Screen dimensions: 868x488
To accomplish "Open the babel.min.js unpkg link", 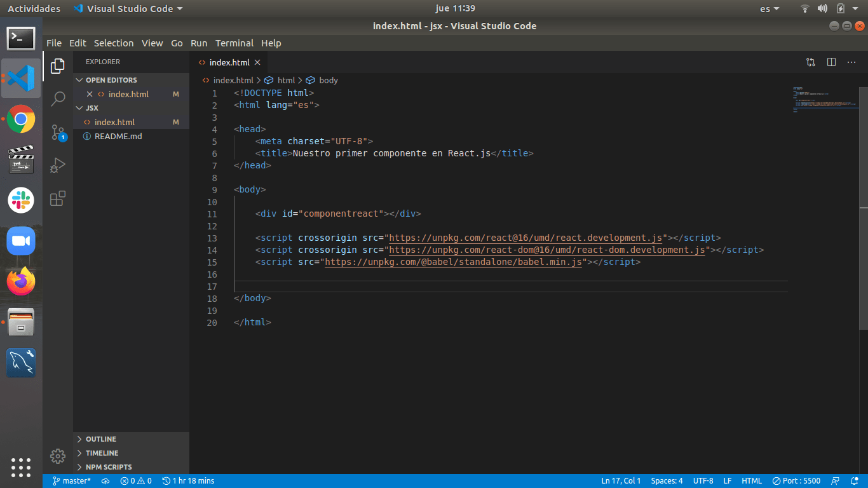I will click(x=453, y=262).
